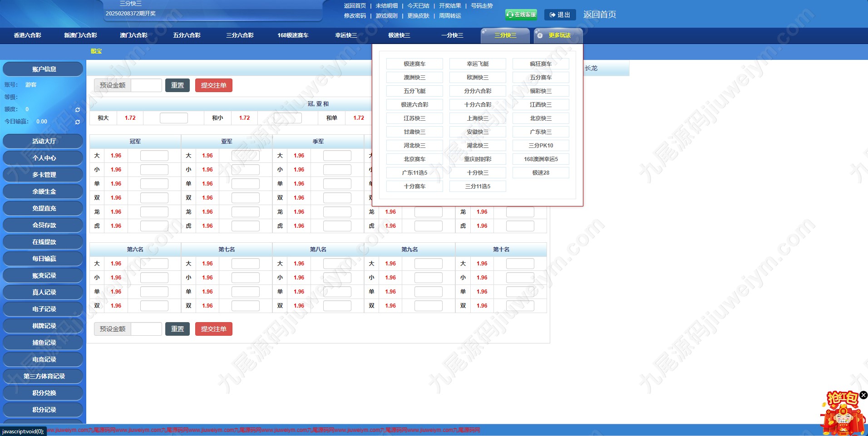Open 账变记录 in the sidebar
This screenshot has width=868, height=436.
(43, 276)
